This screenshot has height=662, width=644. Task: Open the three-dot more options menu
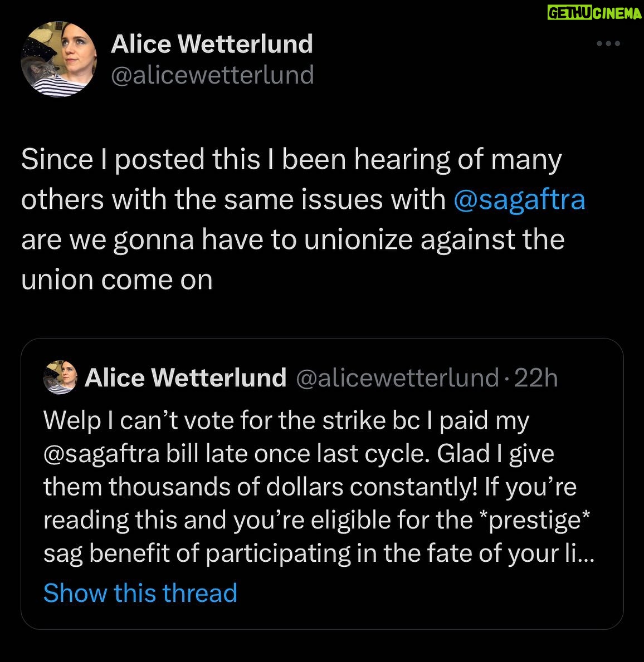[608, 44]
